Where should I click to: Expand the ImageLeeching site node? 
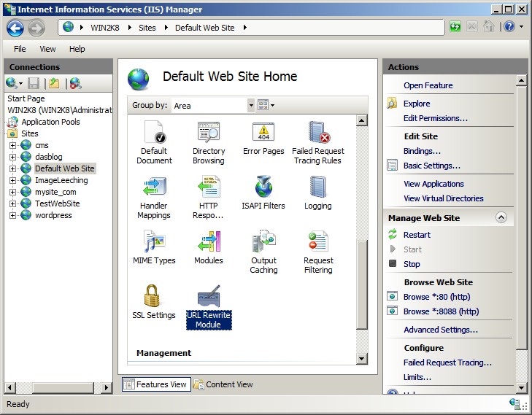tap(12, 180)
